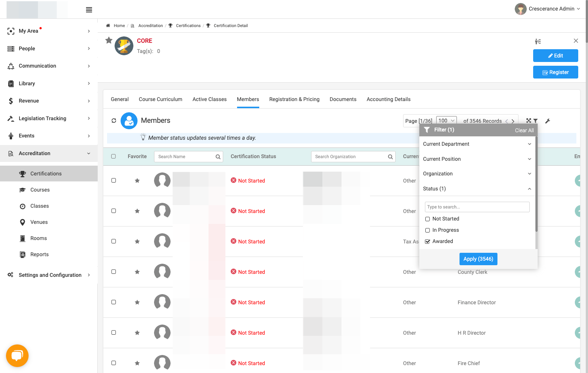Uncheck the Awarded status filter
The width and height of the screenshot is (588, 373).
[x=428, y=242]
